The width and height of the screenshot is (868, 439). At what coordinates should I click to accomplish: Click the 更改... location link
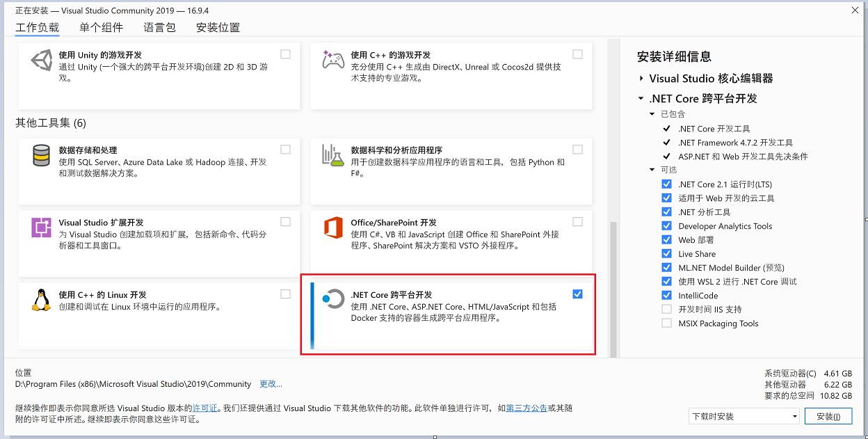pyautogui.click(x=271, y=384)
